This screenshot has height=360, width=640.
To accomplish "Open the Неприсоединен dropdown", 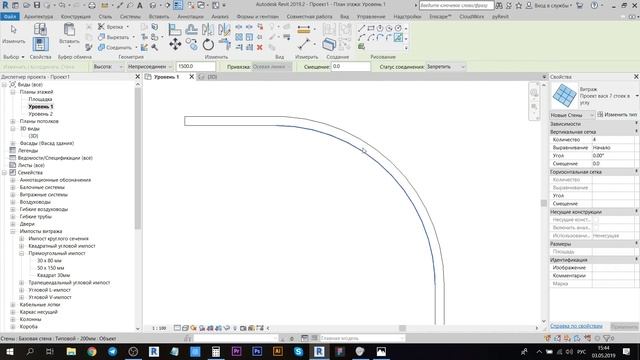I will click(150, 67).
